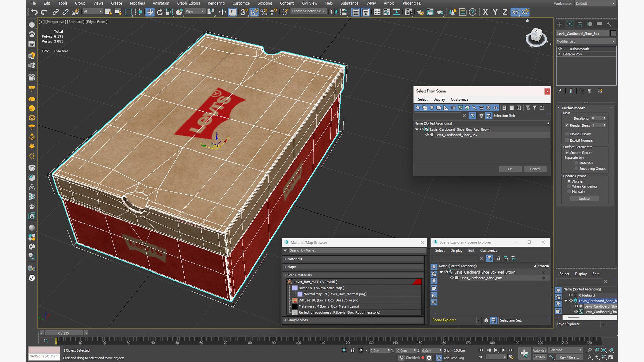Image resolution: width=644 pixels, height=362 pixels.
Task: Expand the Materials group in Material/Map Browser
Action: tap(354, 259)
